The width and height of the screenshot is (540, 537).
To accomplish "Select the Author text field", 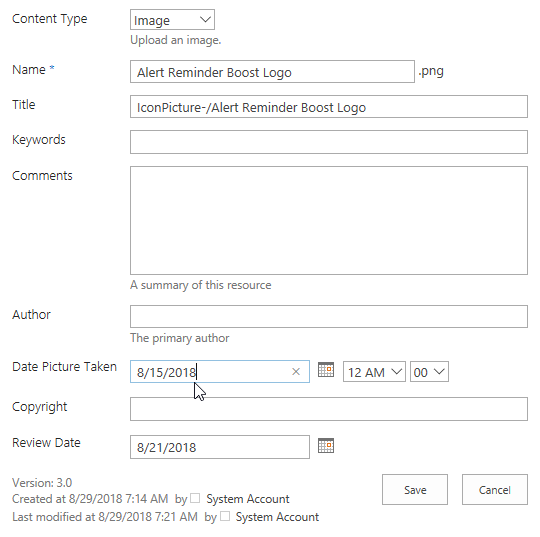I will [x=329, y=316].
